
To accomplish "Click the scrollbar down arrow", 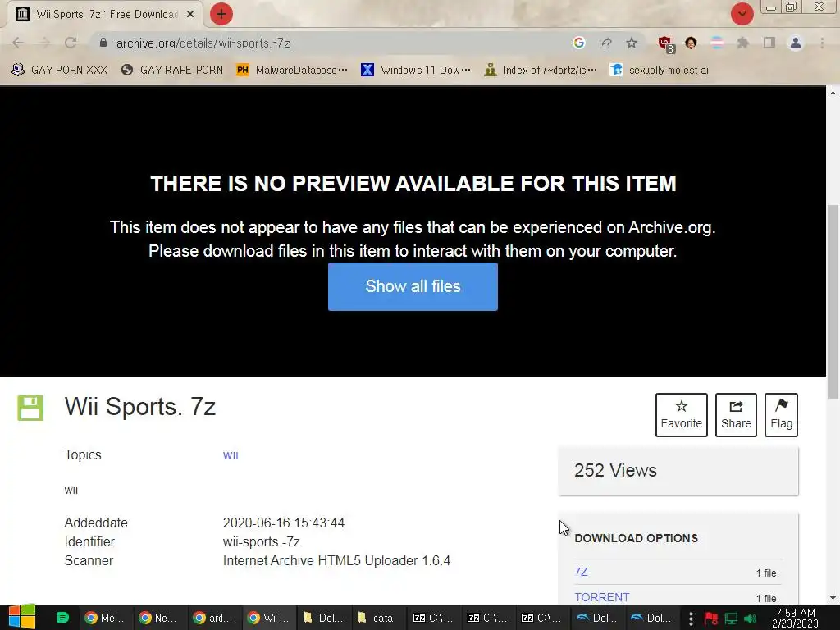I will (x=833, y=598).
